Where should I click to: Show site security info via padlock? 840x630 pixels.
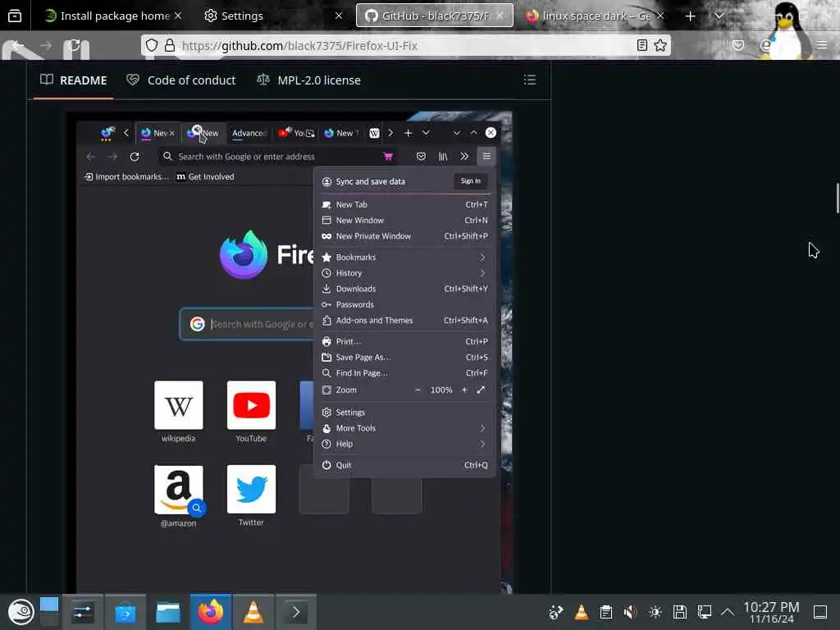(170, 46)
